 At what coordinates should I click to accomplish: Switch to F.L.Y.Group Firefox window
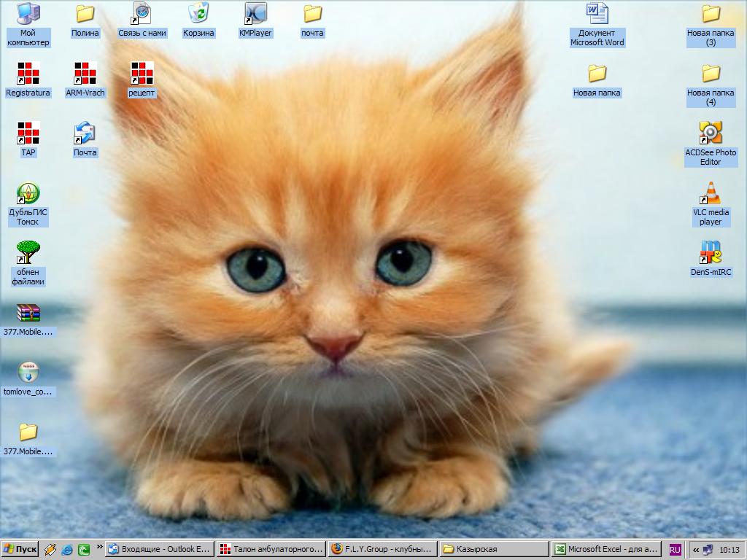(383, 549)
